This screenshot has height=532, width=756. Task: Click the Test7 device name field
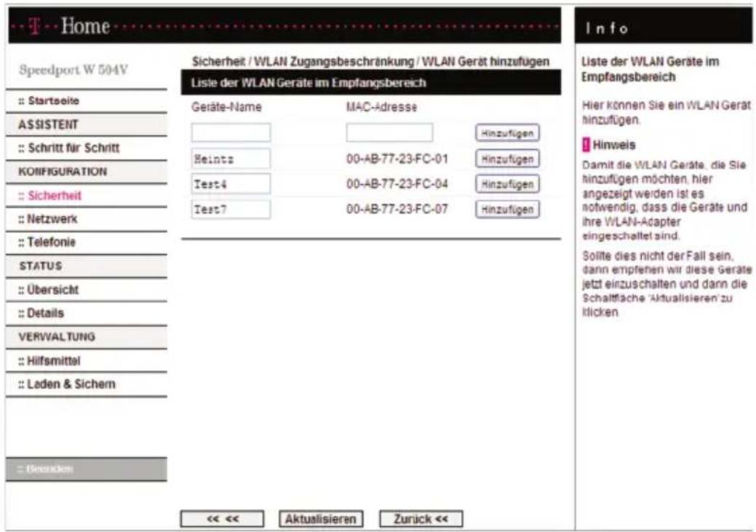coord(231,210)
